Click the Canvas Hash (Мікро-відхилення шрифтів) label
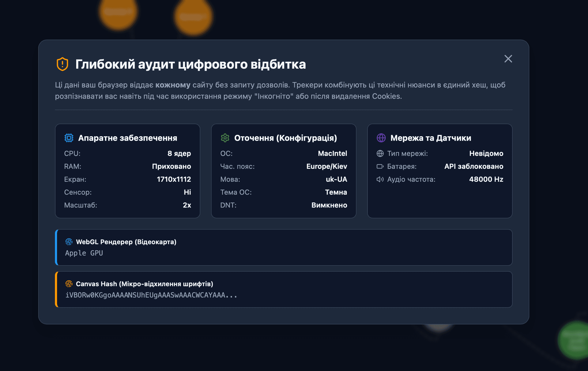588x371 pixels. pyautogui.click(x=145, y=284)
